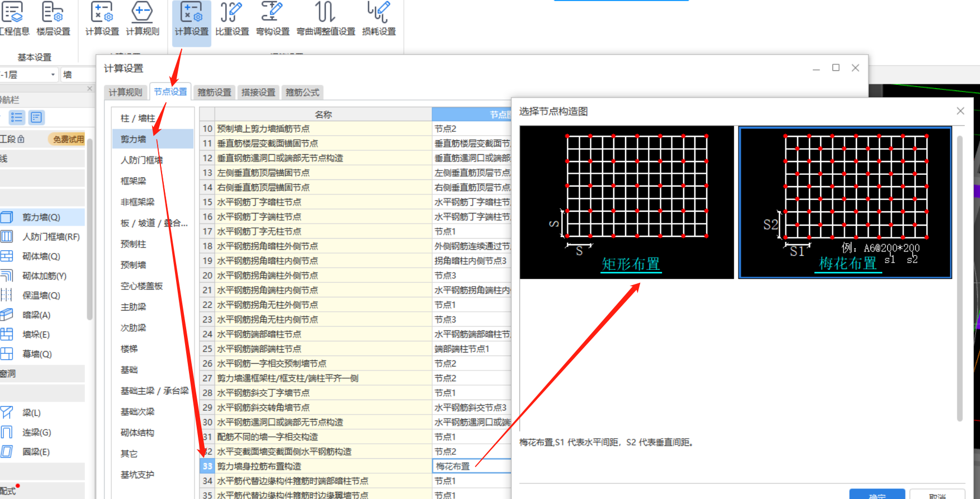
Task: Select 砌体加筋(Y) component
Action: click(x=42, y=276)
